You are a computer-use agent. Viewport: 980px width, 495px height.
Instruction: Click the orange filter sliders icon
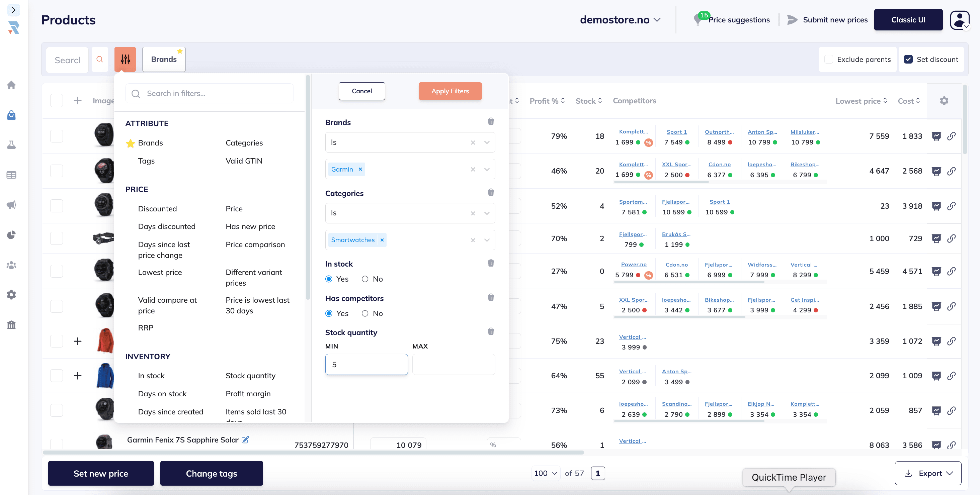[125, 59]
